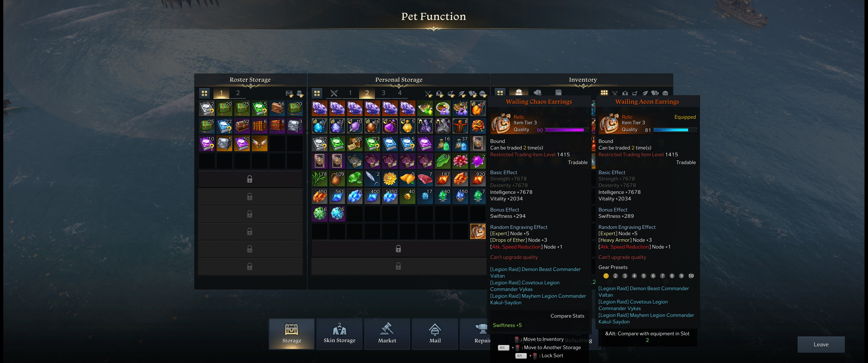The image size is (868, 363).
Task: Unlock the first locked row in Roster Storage
Action: tap(250, 179)
